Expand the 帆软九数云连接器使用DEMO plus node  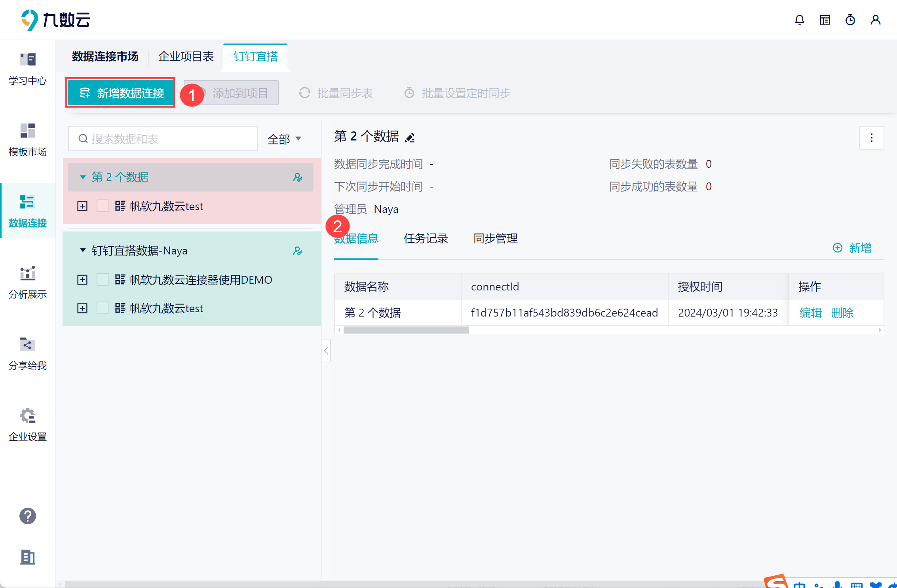[x=82, y=280]
